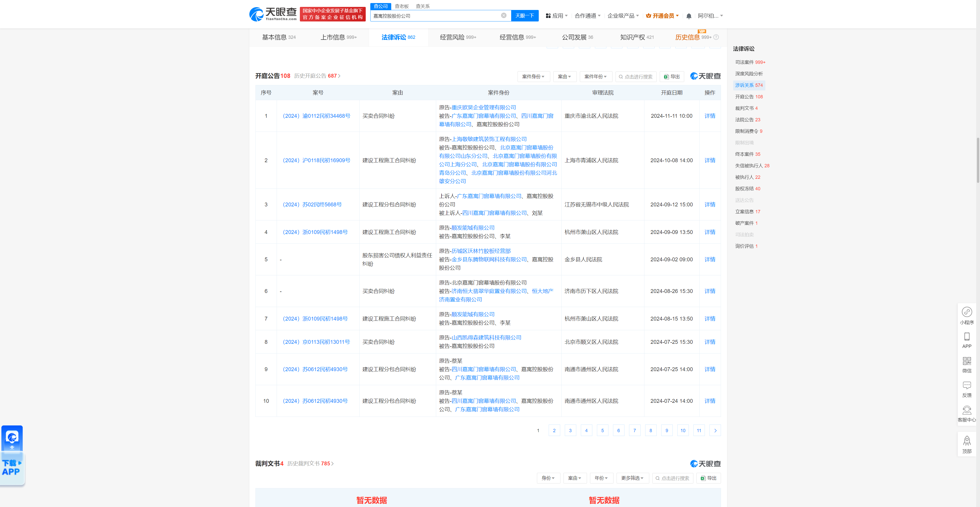
Task: Open 详情 for the 金乡县人民法院 row
Action: point(710,259)
